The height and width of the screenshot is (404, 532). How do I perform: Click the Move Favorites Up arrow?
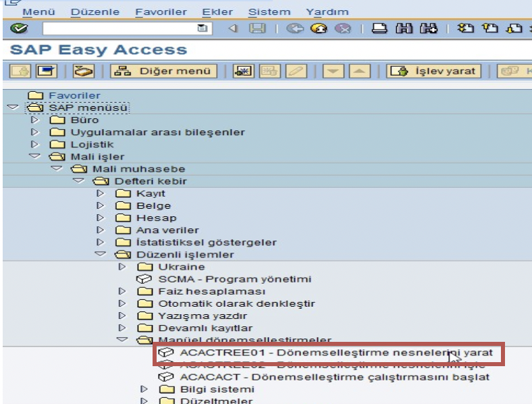click(x=360, y=72)
